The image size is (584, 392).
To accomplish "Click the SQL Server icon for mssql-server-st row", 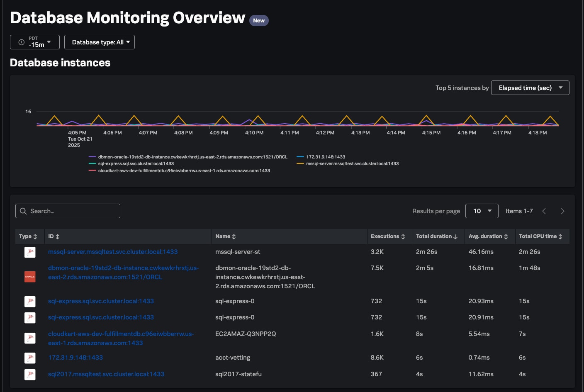I will tap(30, 252).
